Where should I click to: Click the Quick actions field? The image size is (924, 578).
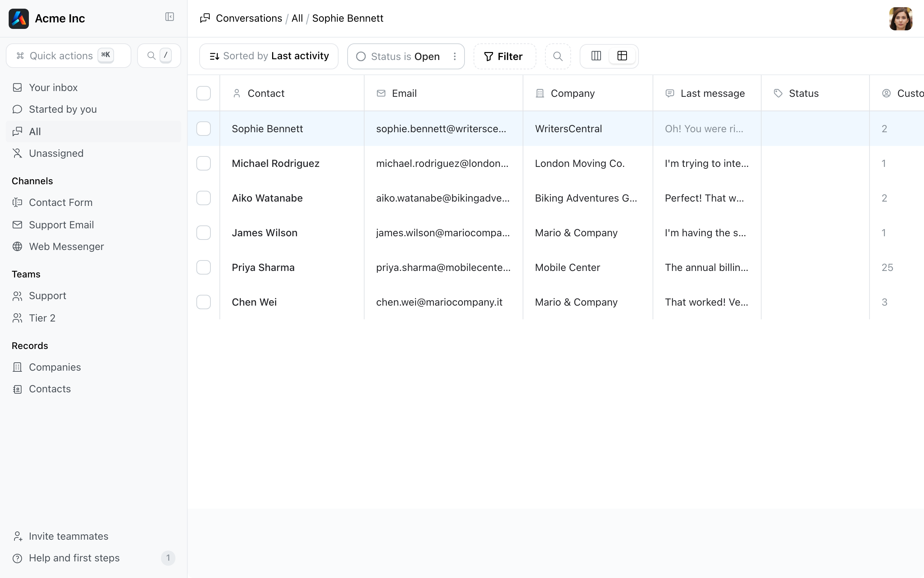(69, 56)
